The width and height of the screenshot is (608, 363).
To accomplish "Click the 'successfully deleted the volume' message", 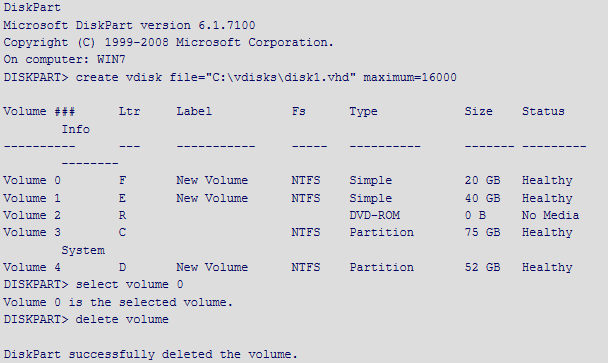I will [150, 354].
